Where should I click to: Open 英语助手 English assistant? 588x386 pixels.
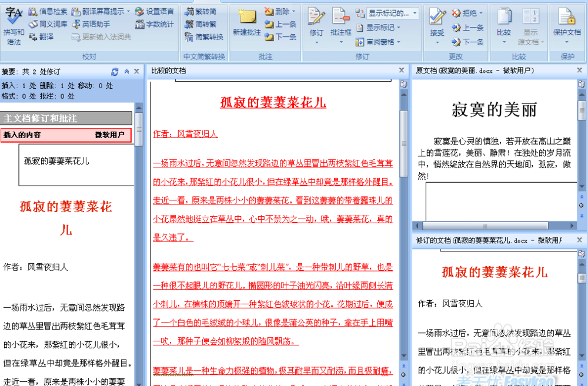coord(91,24)
